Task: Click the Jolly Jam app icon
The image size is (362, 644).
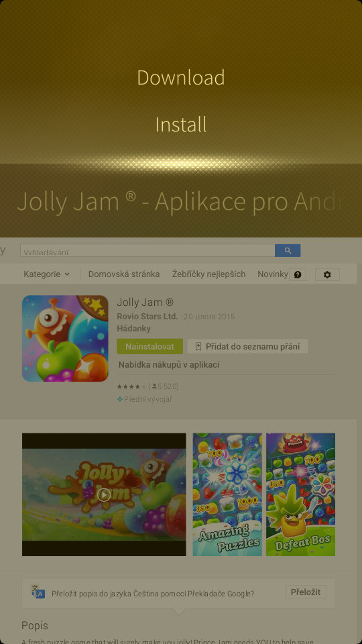Action: click(x=65, y=338)
